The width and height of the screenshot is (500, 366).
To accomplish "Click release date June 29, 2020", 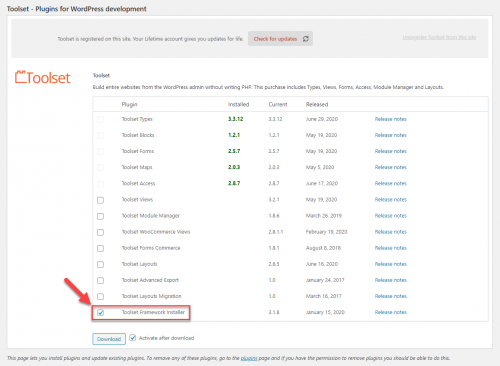I will pos(322,119).
